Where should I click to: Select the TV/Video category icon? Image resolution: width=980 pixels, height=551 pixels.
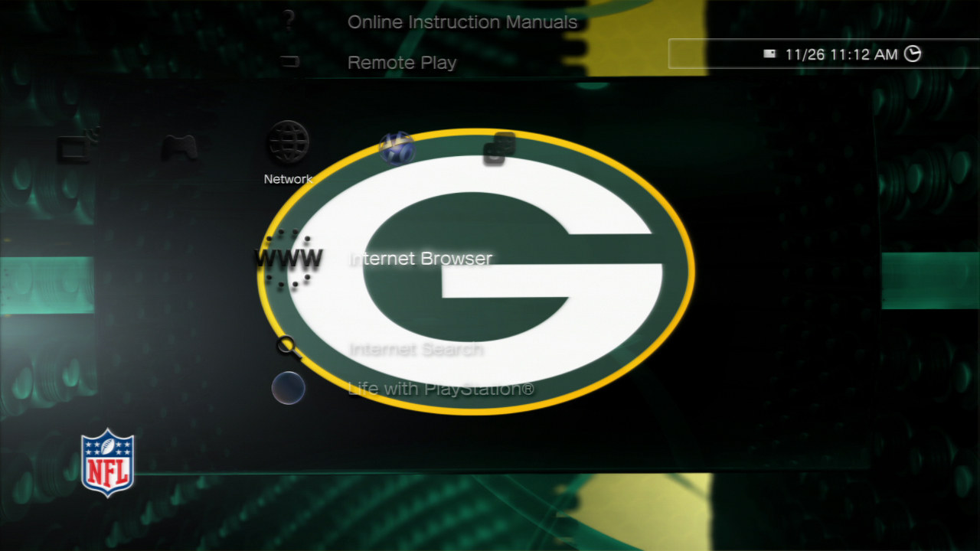pos(78,146)
